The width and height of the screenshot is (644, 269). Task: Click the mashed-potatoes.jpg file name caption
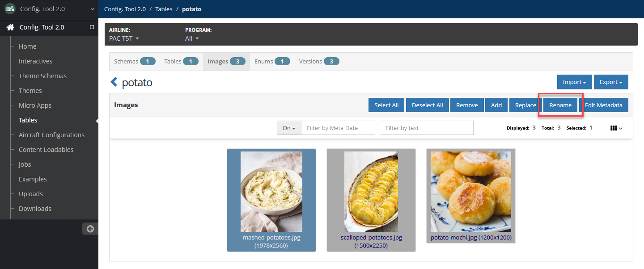point(271,238)
